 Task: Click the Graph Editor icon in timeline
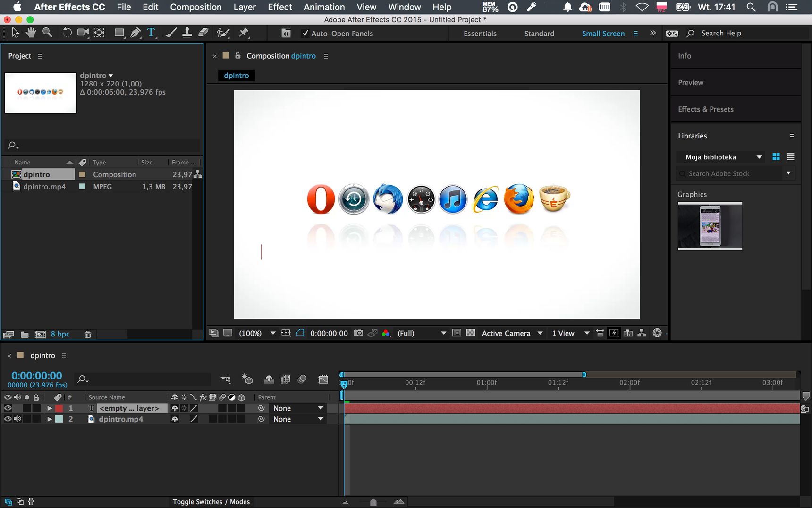[323, 379]
